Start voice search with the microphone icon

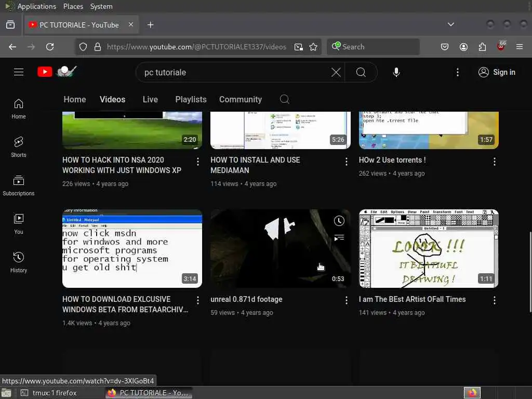(396, 72)
